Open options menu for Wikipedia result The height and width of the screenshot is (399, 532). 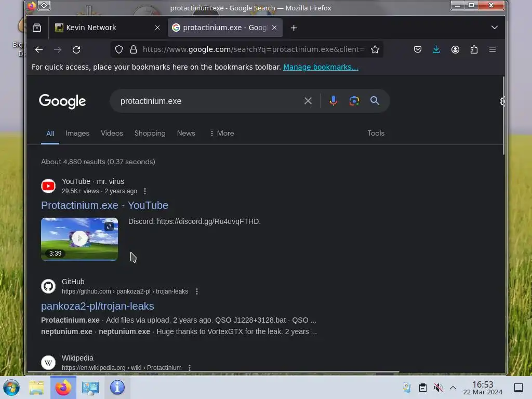(190, 367)
